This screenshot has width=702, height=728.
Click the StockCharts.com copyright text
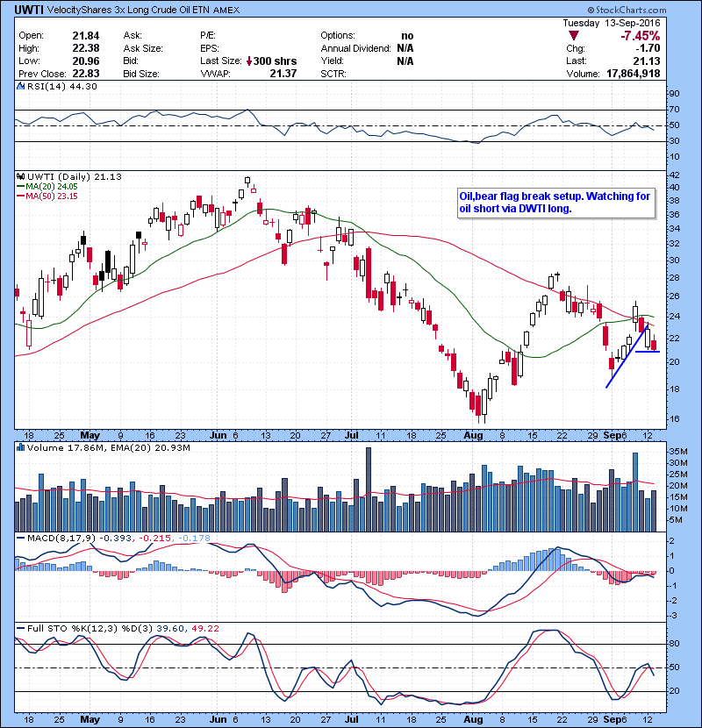coord(627,10)
